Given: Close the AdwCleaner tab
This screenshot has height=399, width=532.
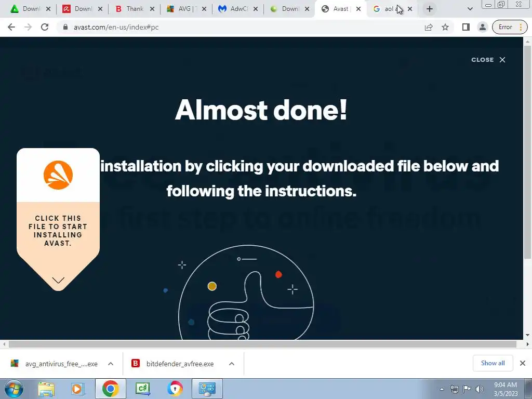Looking at the screenshot, I should pos(256,9).
